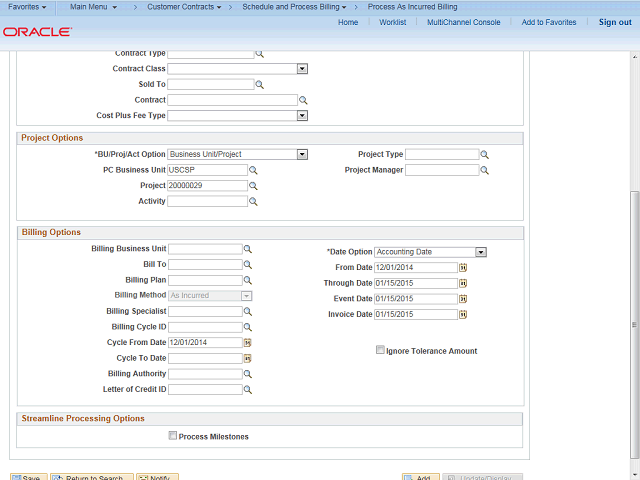The height and width of the screenshot is (480, 640).
Task: Click the calendar icon for From Date
Action: [463, 268]
